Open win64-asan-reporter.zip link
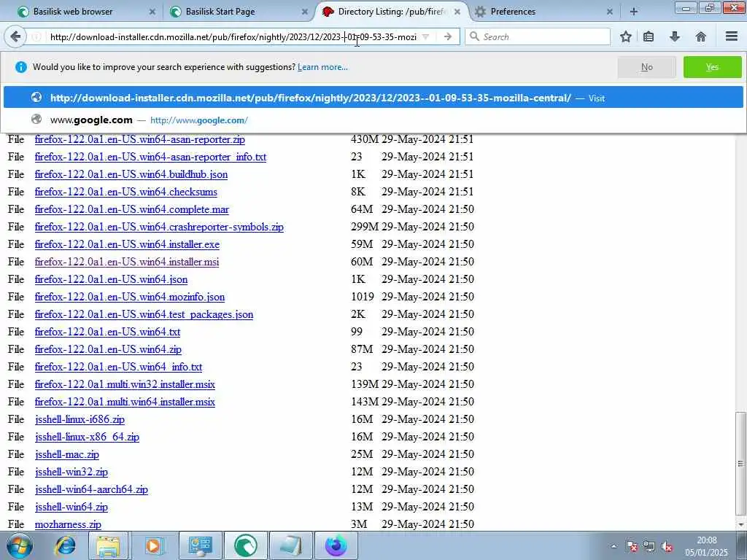Viewport: 747px width, 560px height. pos(139,139)
